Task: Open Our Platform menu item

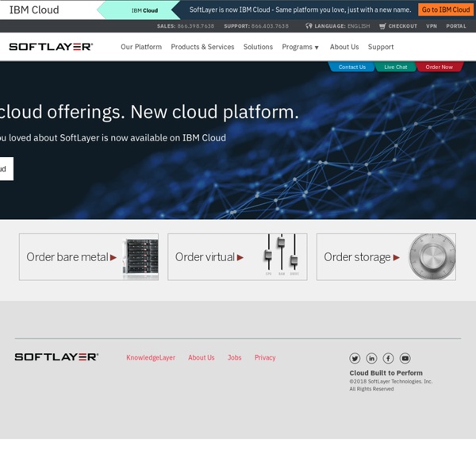Action: point(141,47)
